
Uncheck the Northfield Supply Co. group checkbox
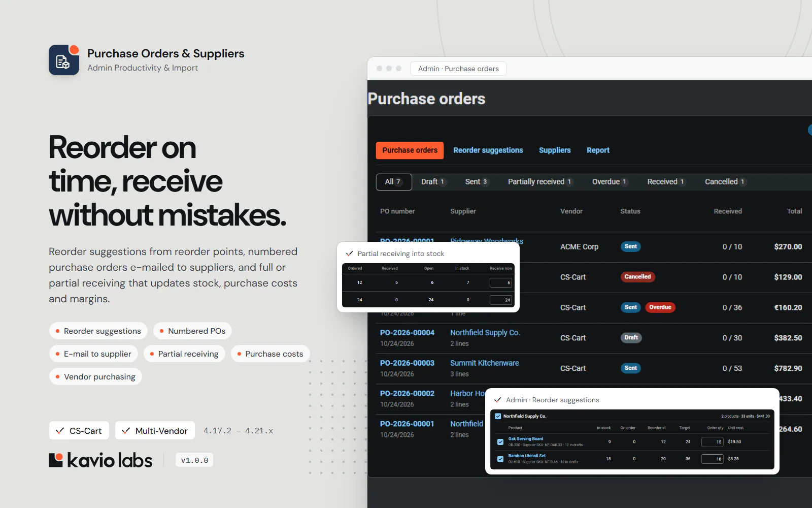click(x=498, y=416)
